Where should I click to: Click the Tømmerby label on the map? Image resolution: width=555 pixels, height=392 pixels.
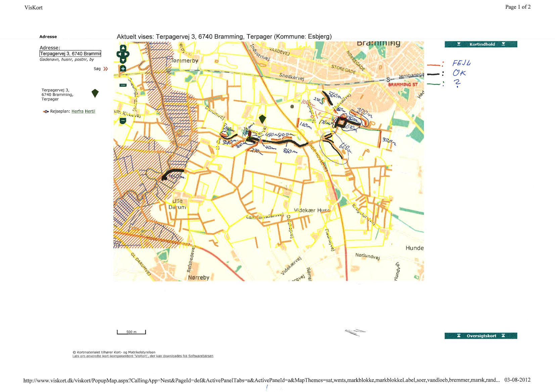(185, 61)
